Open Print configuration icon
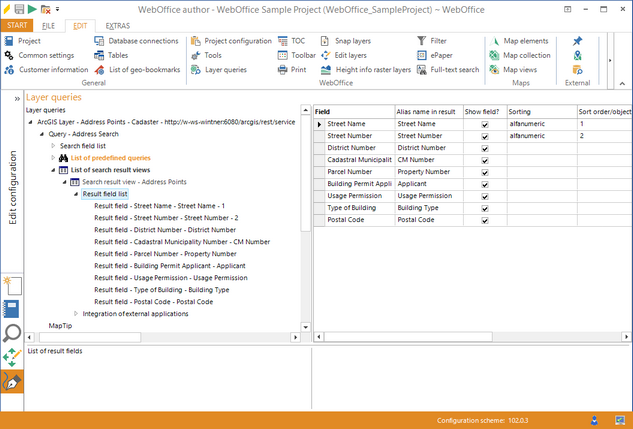 pyautogui.click(x=283, y=70)
